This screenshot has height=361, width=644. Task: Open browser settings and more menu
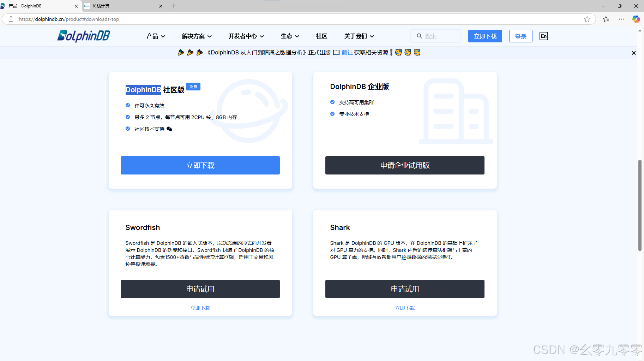click(x=621, y=19)
